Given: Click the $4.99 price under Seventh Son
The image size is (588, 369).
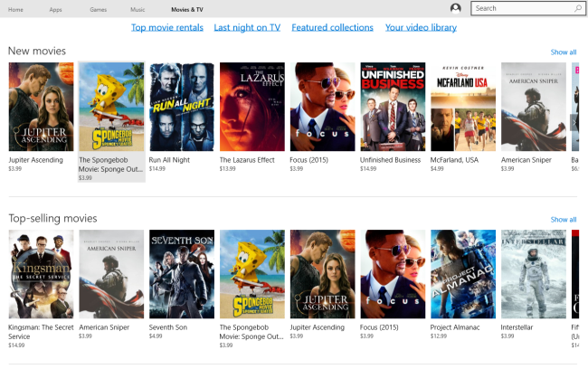Looking at the screenshot, I should pos(156,336).
